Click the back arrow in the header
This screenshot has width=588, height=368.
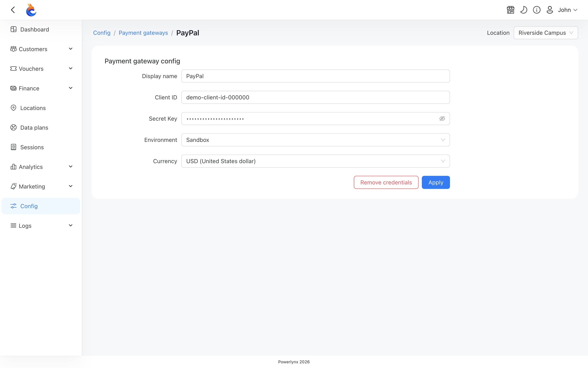[x=13, y=10]
